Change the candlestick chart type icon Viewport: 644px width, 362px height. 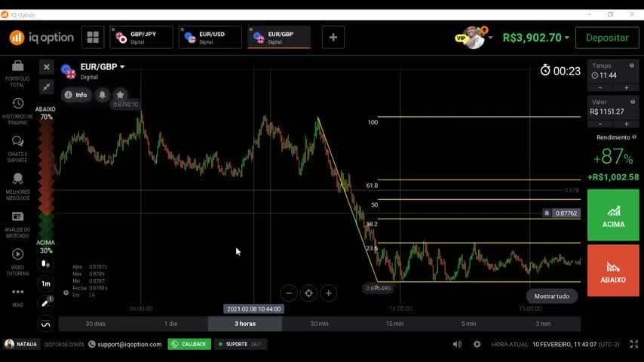[45, 264]
